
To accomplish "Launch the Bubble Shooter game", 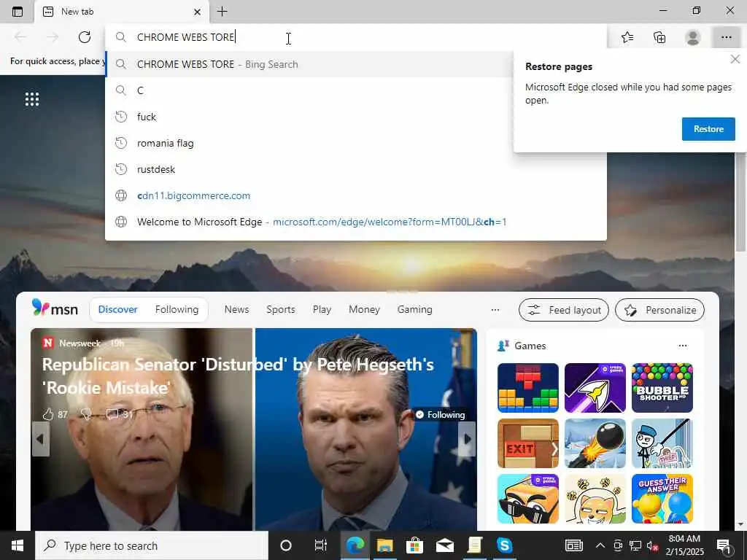I will (662, 388).
